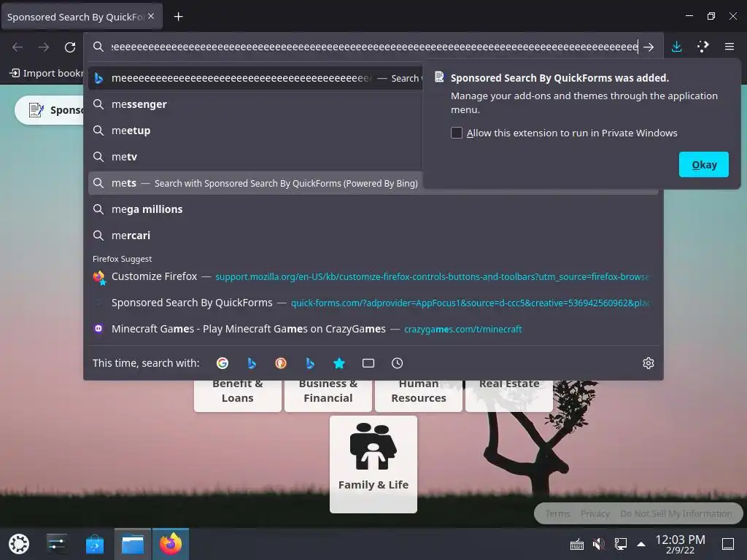Go back with the left arrow button
Image resolution: width=747 pixels, height=560 pixels.
coord(18,47)
